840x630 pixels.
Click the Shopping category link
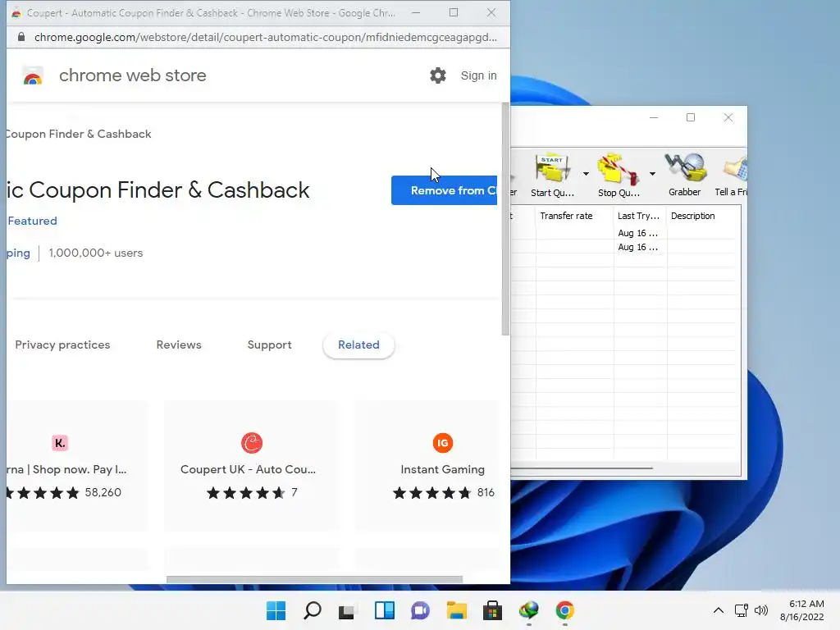(18, 253)
